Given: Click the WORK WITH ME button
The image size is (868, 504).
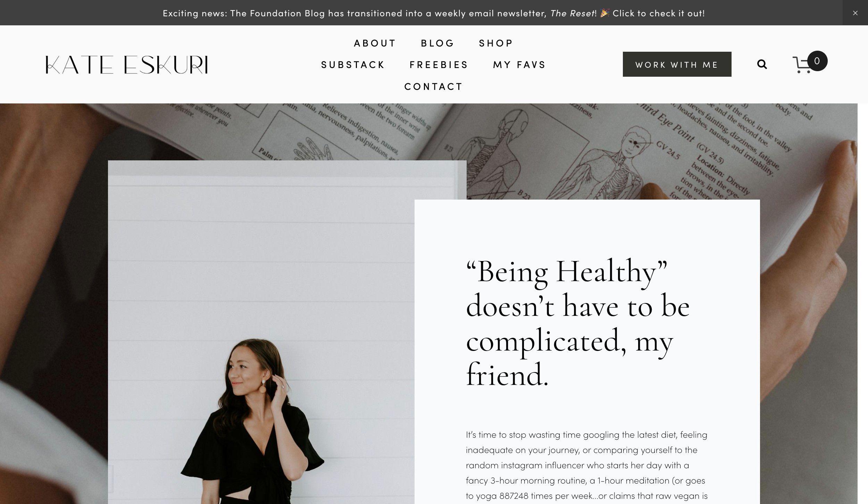Looking at the screenshot, I should (677, 64).
